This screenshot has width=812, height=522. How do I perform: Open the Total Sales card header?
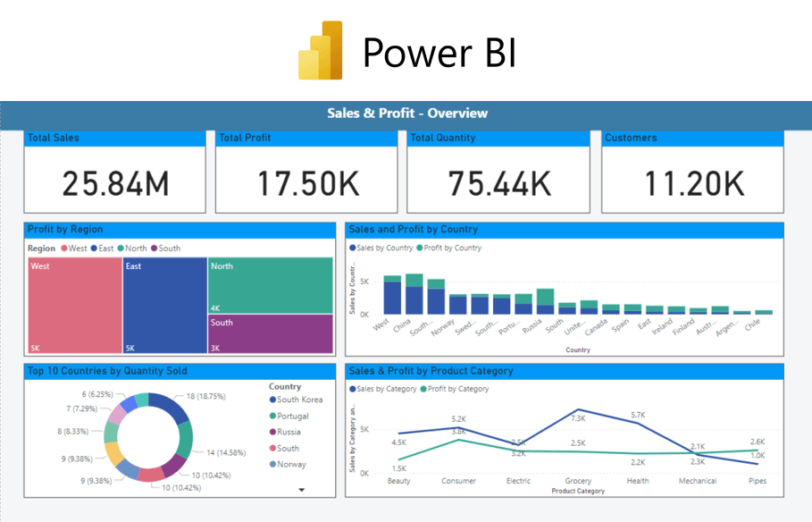(x=118, y=139)
